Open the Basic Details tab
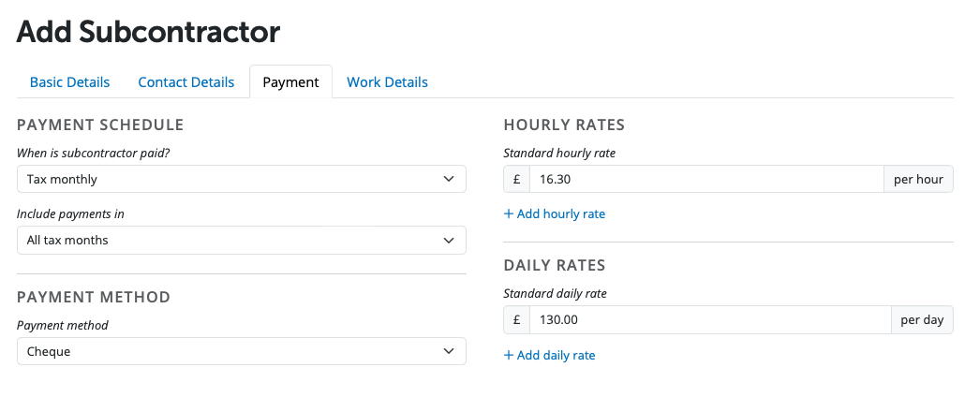 click(x=69, y=82)
